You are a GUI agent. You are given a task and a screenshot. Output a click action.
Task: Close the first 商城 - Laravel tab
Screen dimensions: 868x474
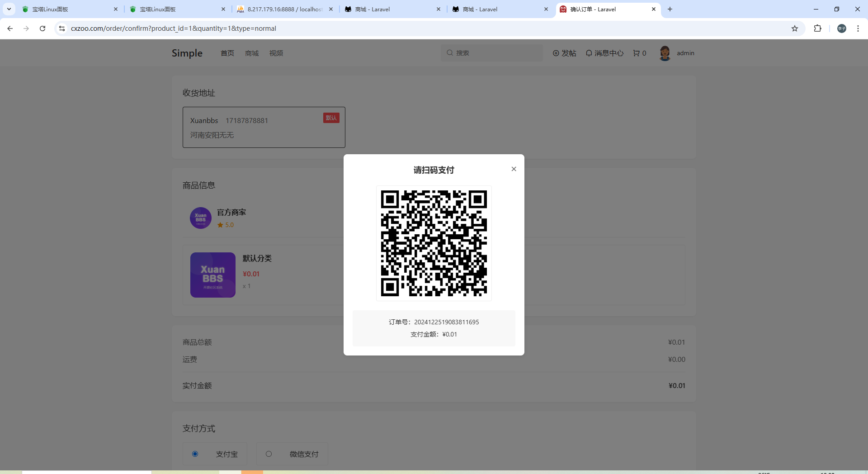439,9
